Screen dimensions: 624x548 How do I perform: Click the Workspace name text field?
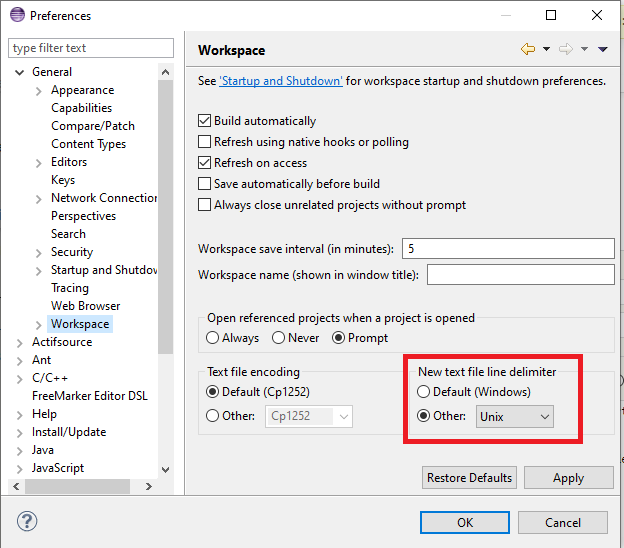[x=520, y=274]
